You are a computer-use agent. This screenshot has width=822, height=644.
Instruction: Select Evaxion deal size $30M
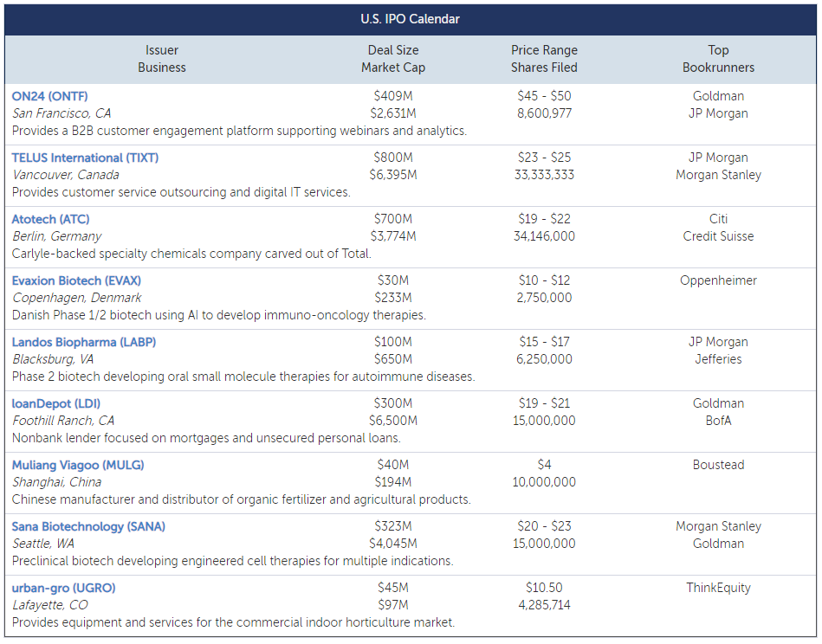(393, 280)
